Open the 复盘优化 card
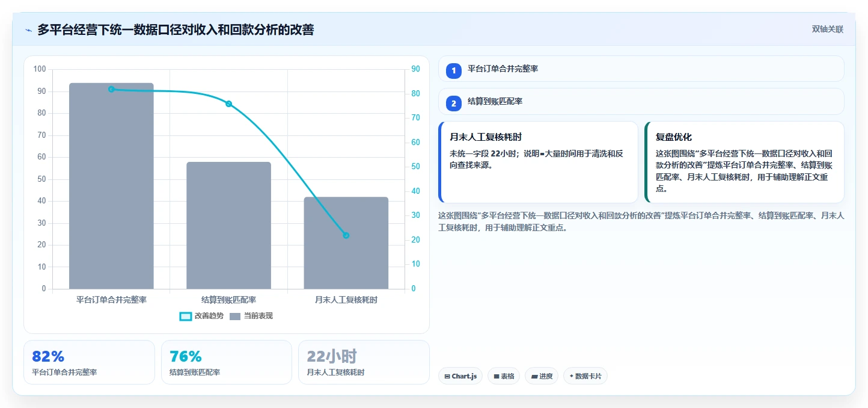This screenshot has height=408, width=868. click(744, 162)
